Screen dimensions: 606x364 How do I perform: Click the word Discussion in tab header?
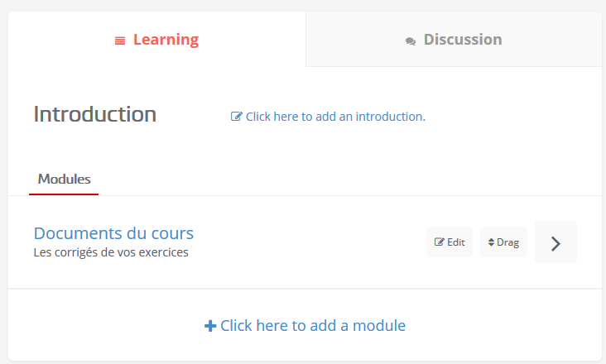463,40
